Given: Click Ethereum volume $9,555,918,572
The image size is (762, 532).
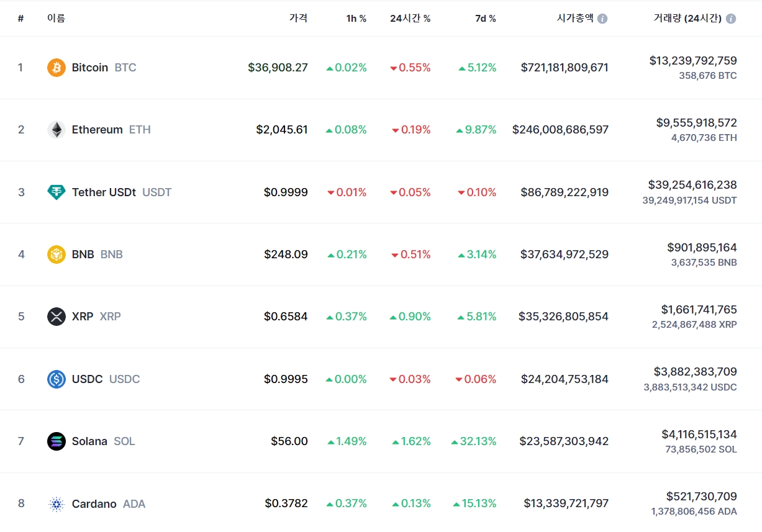Looking at the screenshot, I should click(697, 123).
